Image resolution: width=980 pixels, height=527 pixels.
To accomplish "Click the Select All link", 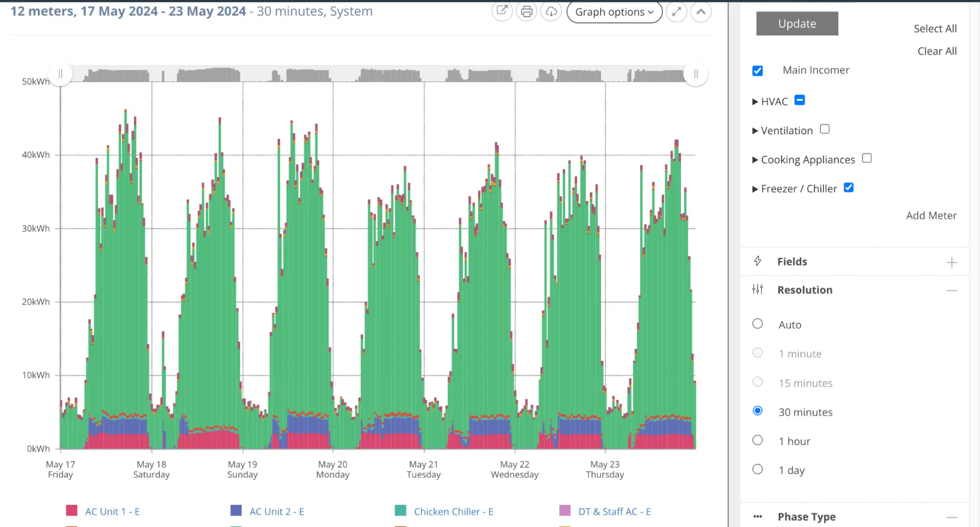I will (x=935, y=29).
